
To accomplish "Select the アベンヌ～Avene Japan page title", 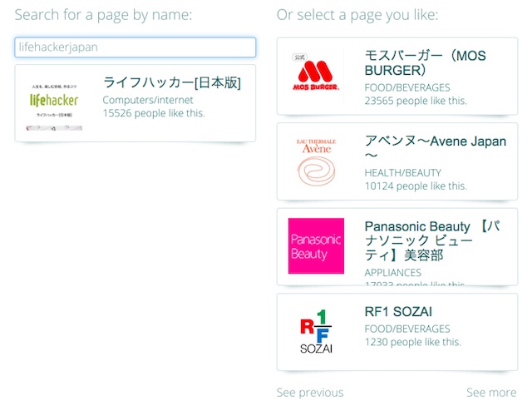I will 436,148.
